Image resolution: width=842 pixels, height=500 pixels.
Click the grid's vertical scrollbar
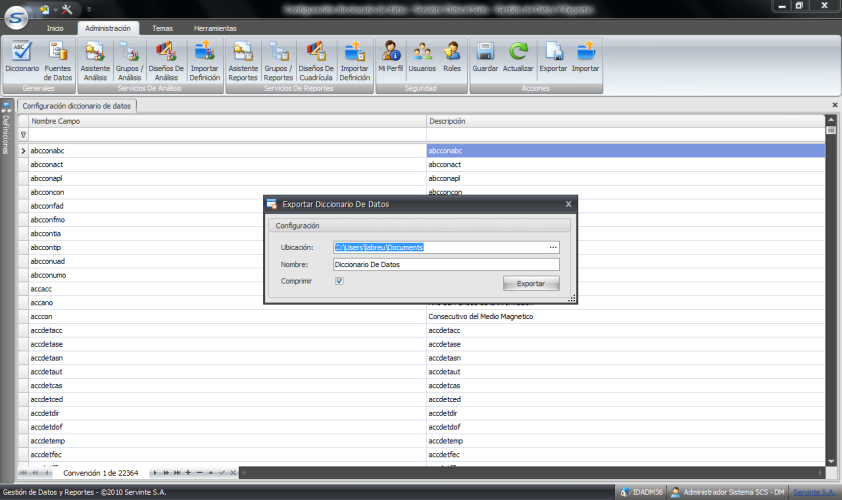(830, 290)
